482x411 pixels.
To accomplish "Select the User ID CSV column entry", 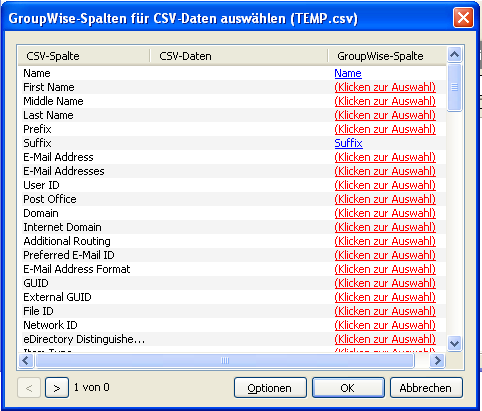I will (x=41, y=185).
